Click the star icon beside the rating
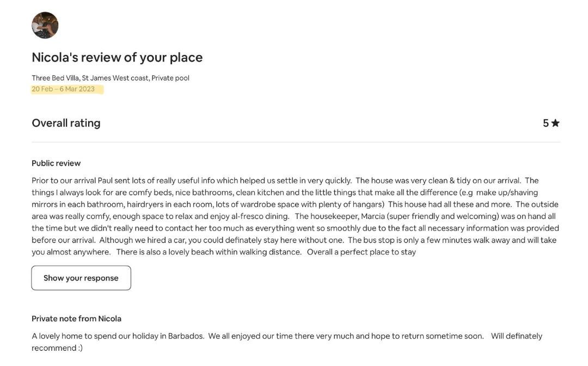 point(555,123)
